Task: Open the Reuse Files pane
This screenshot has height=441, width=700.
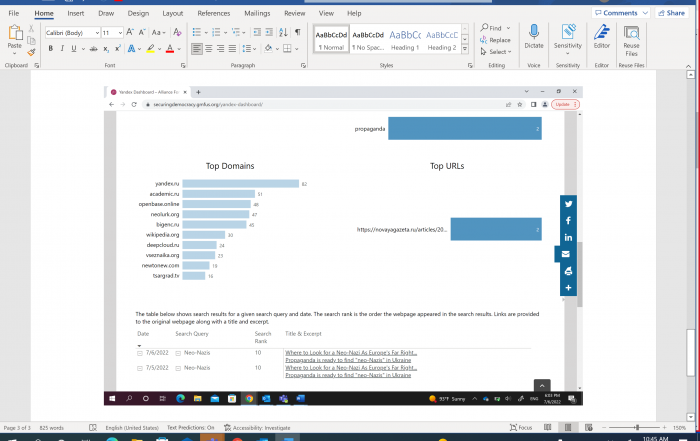Action: [631, 40]
